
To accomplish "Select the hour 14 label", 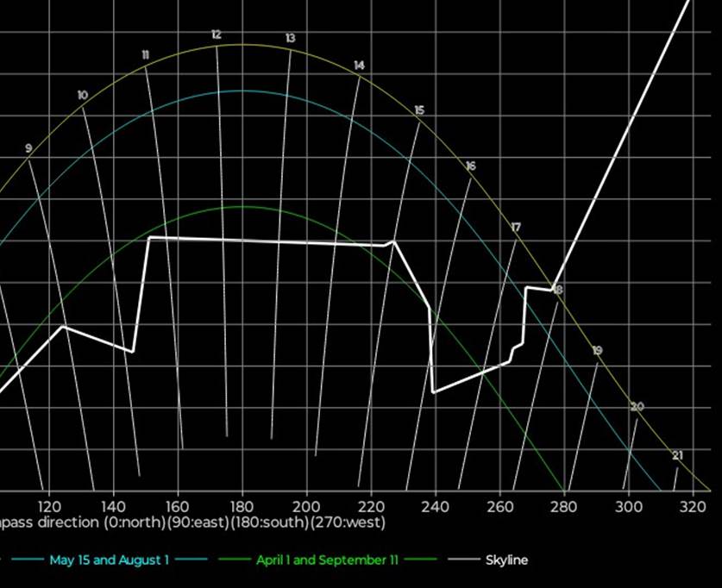I will click(x=359, y=66).
